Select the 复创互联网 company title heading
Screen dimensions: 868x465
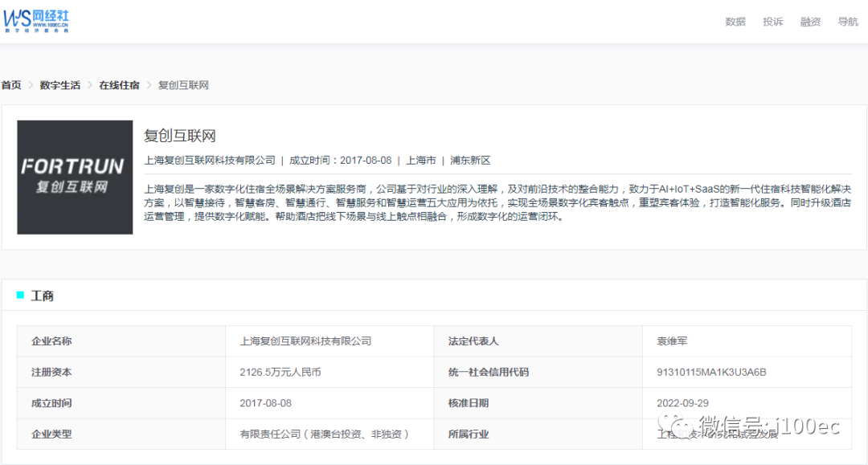click(180, 136)
